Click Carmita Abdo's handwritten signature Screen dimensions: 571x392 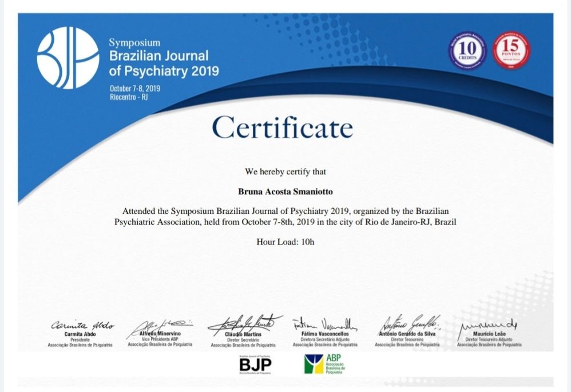pyautogui.click(x=82, y=325)
